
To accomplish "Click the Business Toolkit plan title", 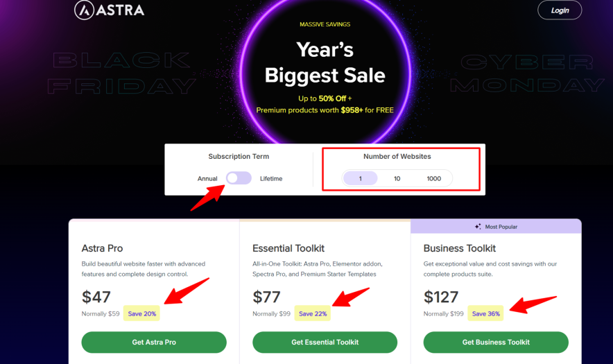I will pos(460,248).
